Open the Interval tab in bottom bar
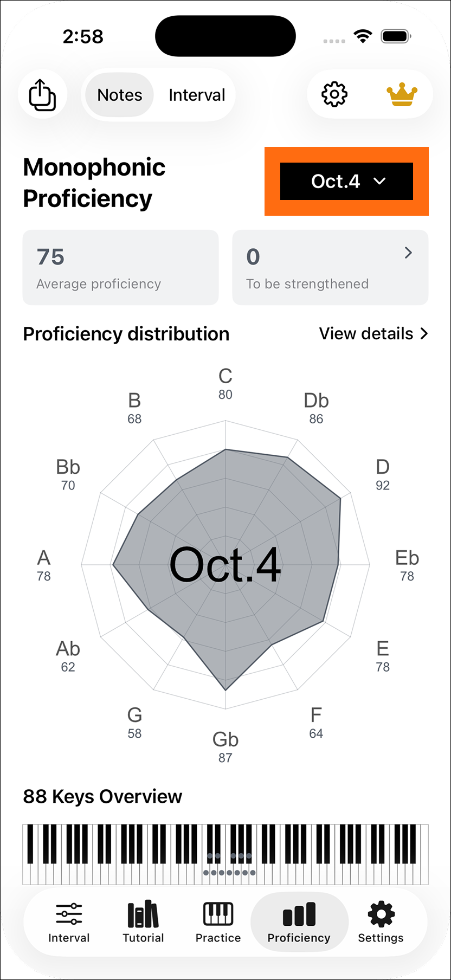This screenshot has height=980, width=451. (x=69, y=923)
